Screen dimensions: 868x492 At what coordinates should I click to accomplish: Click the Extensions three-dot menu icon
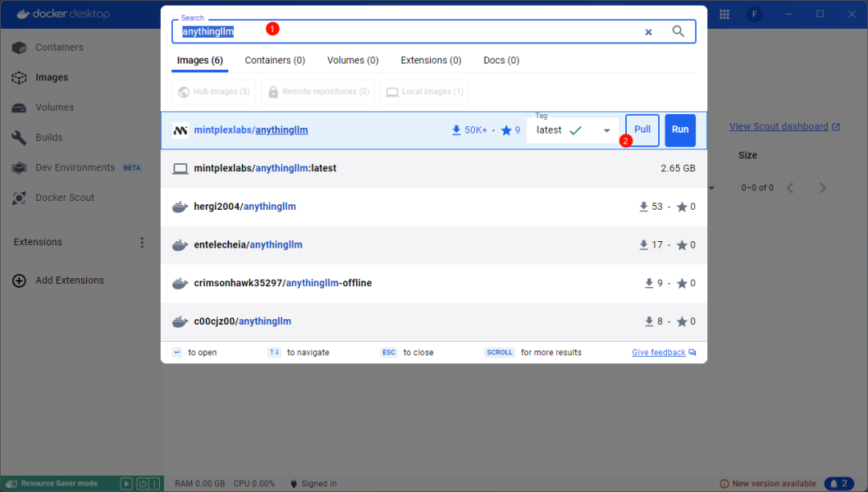142,242
